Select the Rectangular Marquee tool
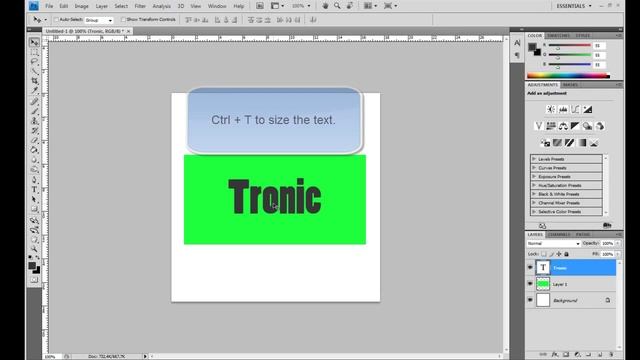 35,52
